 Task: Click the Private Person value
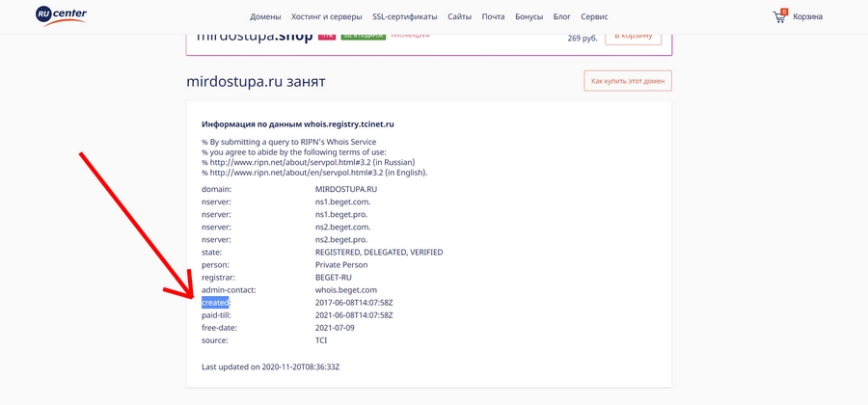[341, 265]
